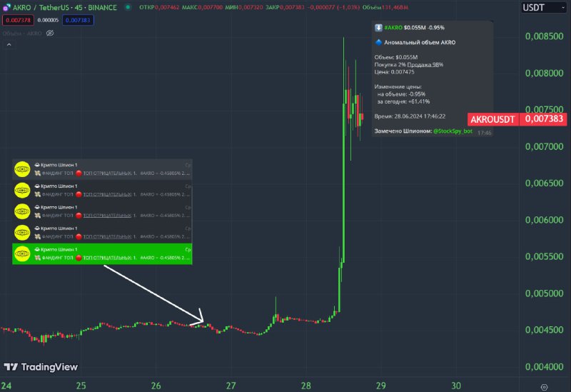Select price scale level 0,006500

click(544, 183)
